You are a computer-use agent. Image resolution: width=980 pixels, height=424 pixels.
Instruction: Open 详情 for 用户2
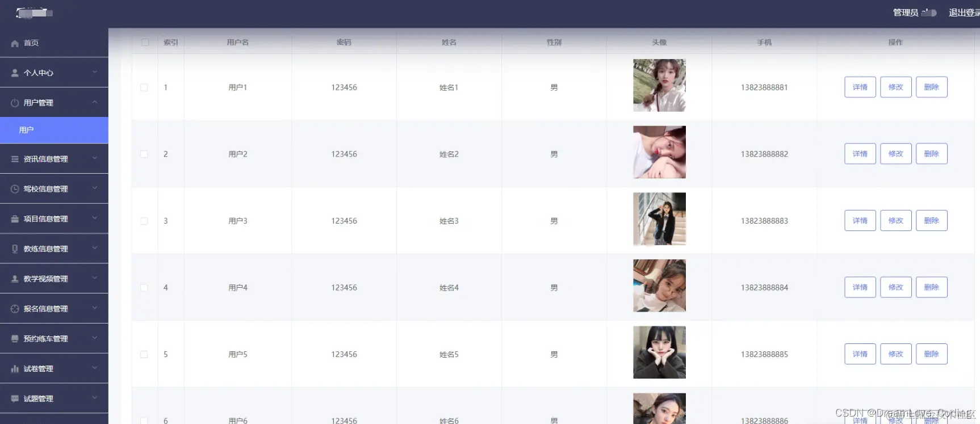point(860,154)
